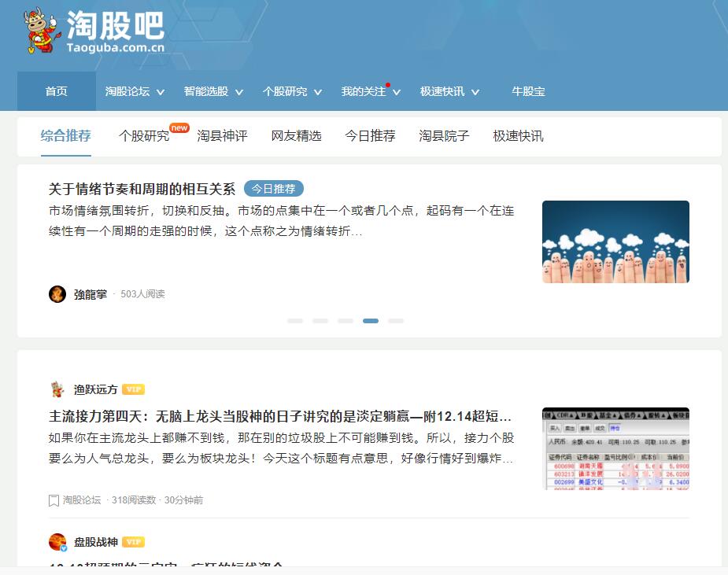
Task: Click VIP badge beside 盘股战神
Action: 133,542
